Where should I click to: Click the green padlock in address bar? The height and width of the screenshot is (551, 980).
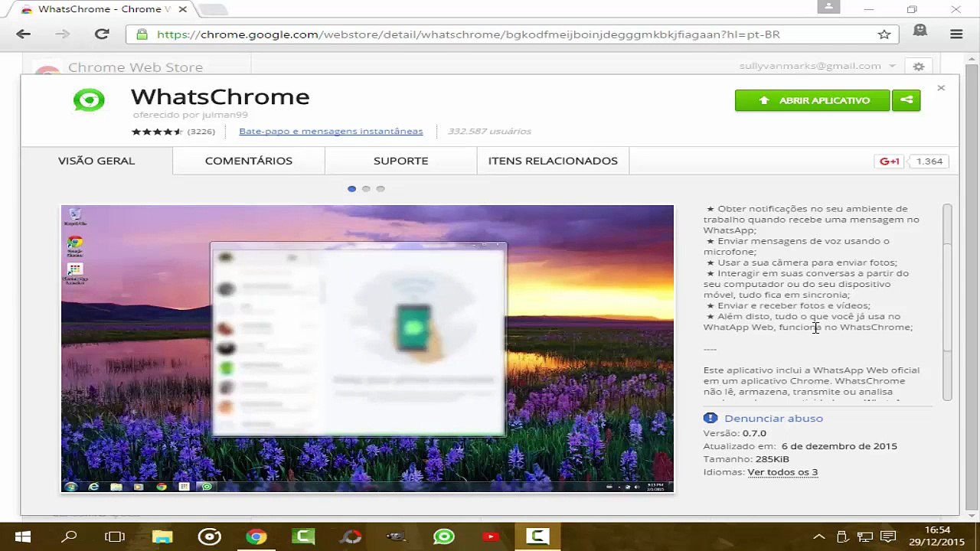(x=142, y=34)
